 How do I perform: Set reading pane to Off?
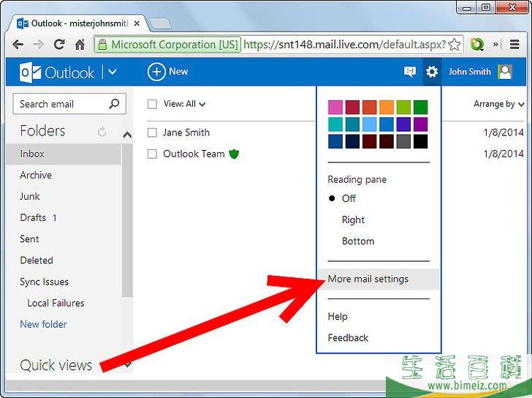349,198
